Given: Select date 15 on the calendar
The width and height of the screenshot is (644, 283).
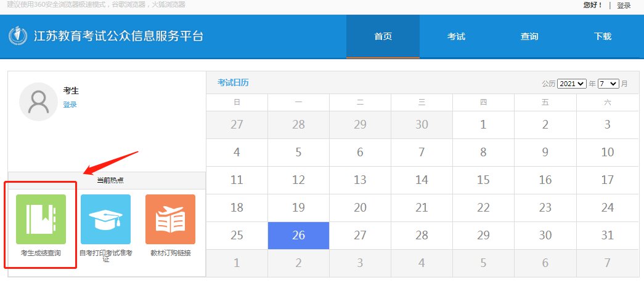Looking at the screenshot, I should click(x=483, y=180).
